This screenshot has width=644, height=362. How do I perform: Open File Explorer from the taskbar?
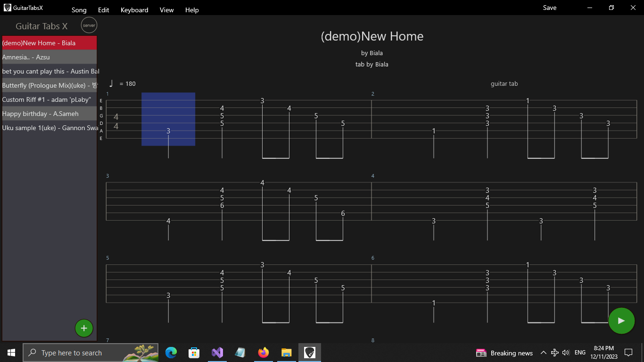point(286,352)
